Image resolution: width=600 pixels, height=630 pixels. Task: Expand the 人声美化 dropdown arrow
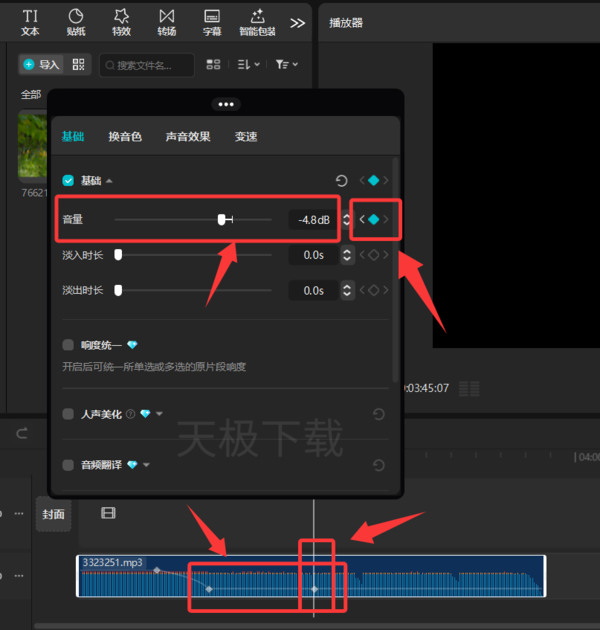point(159,414)
